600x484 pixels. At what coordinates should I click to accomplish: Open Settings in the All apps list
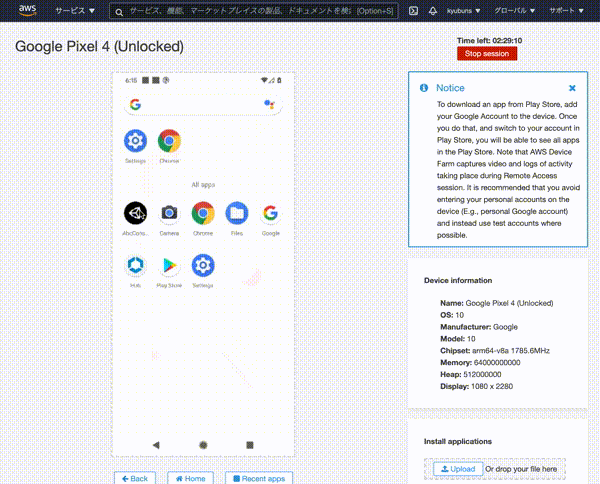coord(203,265)
